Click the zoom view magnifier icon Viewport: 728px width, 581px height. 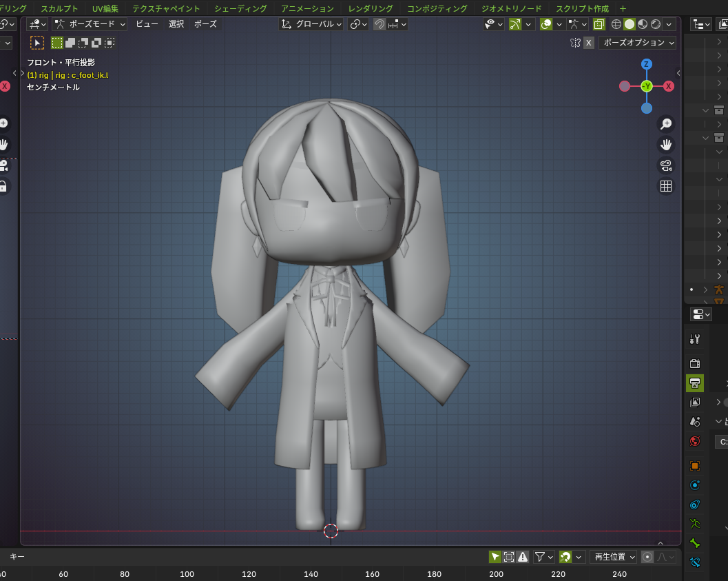pos(666,124)
